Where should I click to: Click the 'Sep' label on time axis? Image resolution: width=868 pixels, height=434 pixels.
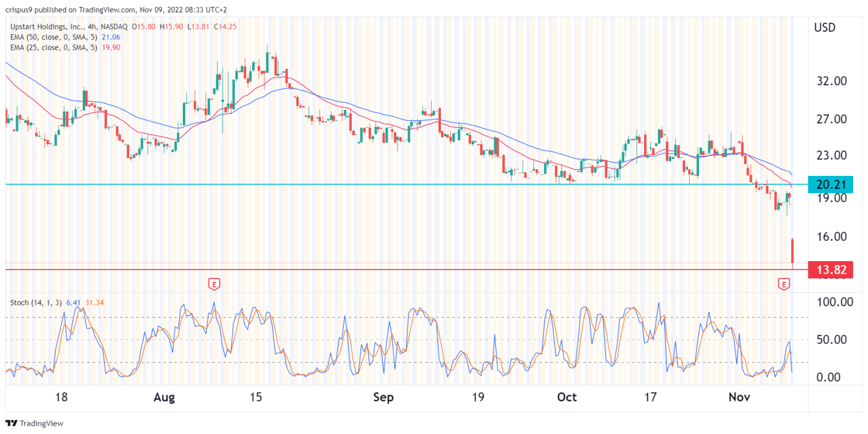[x=384, y=398]
